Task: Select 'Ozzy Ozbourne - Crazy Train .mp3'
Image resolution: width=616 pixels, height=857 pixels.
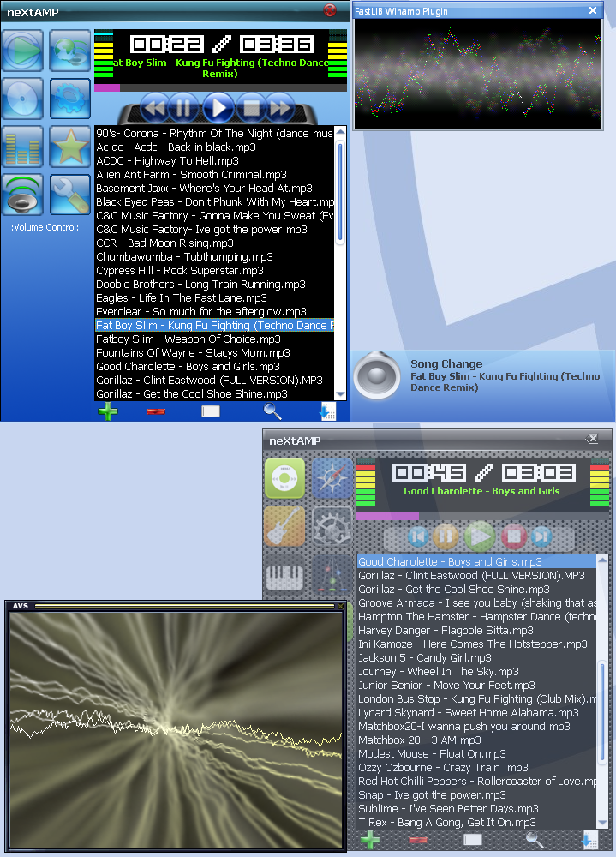Action: 476,767
